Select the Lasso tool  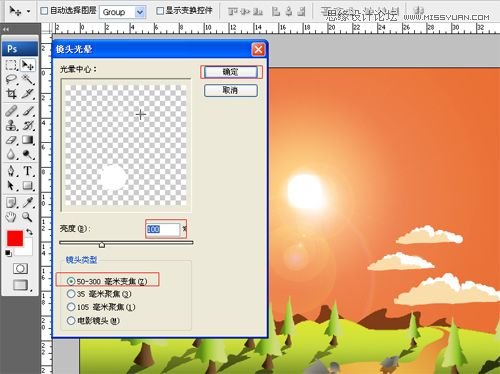11,79
